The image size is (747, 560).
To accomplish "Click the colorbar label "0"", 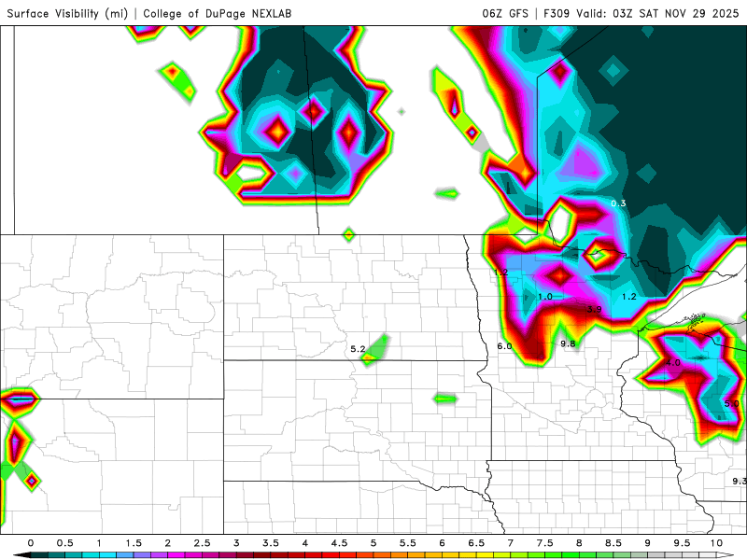I will [x=31, y=543].
